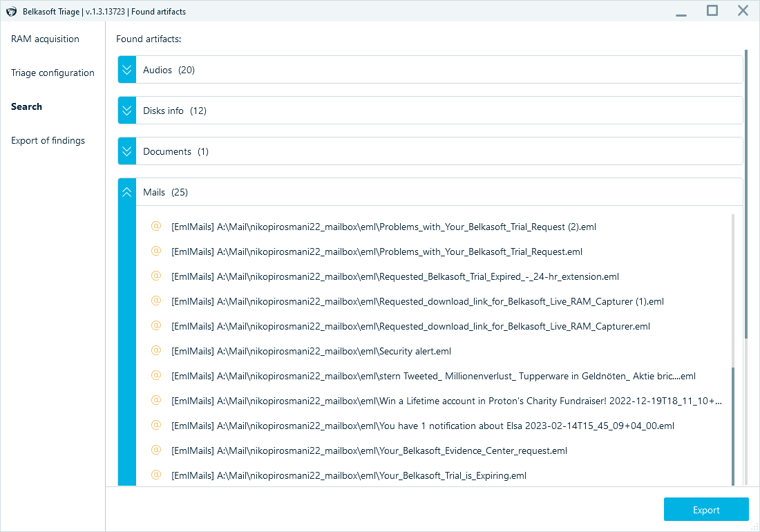760x532 pixels.
Task: Click the Belkasoft Triage logo icon in title bar
Action: (10, 11)
